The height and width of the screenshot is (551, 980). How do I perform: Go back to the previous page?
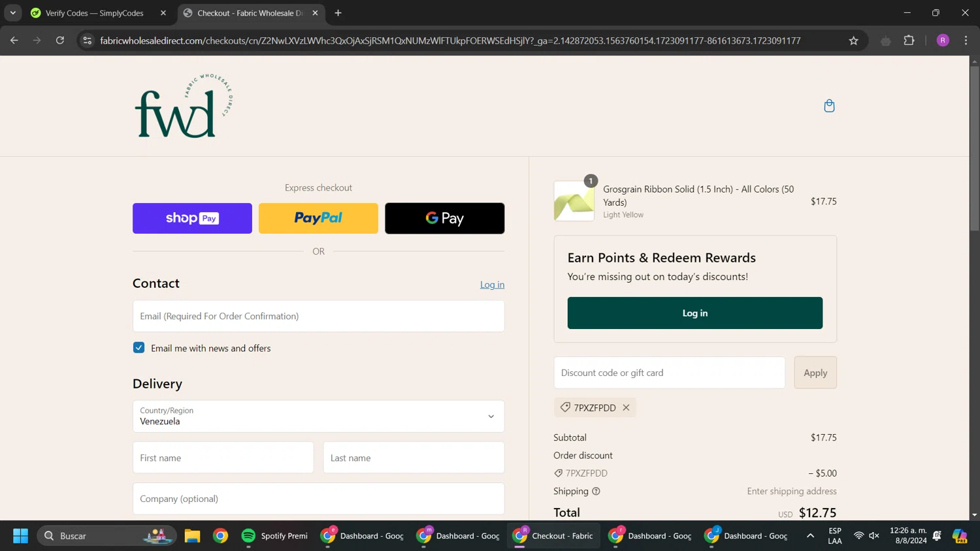point(14,40)
